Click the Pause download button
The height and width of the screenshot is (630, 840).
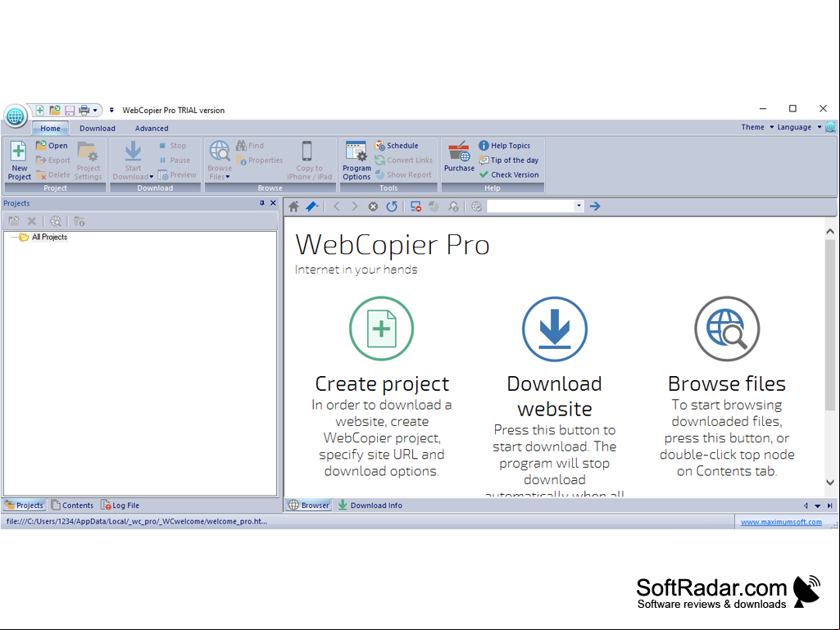tap(175, 160)
